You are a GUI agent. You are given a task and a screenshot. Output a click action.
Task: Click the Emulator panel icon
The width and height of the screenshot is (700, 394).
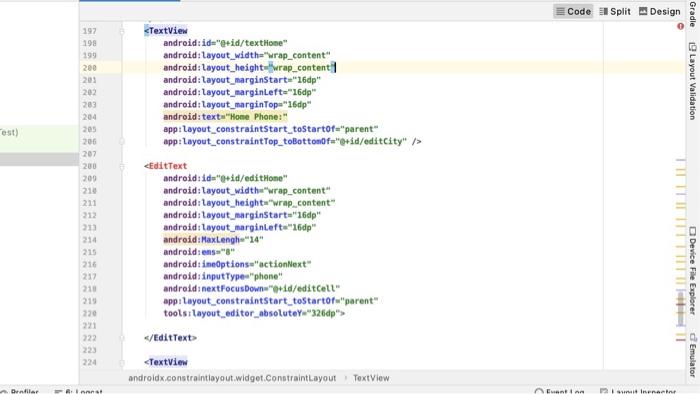point(692,337)
